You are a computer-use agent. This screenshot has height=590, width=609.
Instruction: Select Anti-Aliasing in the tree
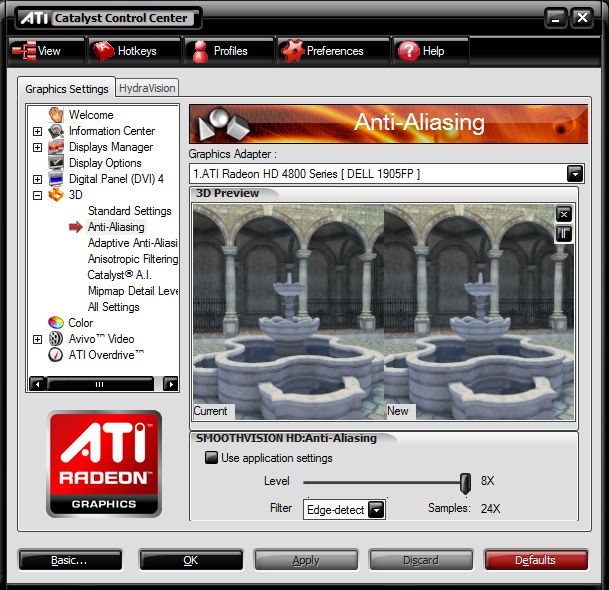coord(116,227)
